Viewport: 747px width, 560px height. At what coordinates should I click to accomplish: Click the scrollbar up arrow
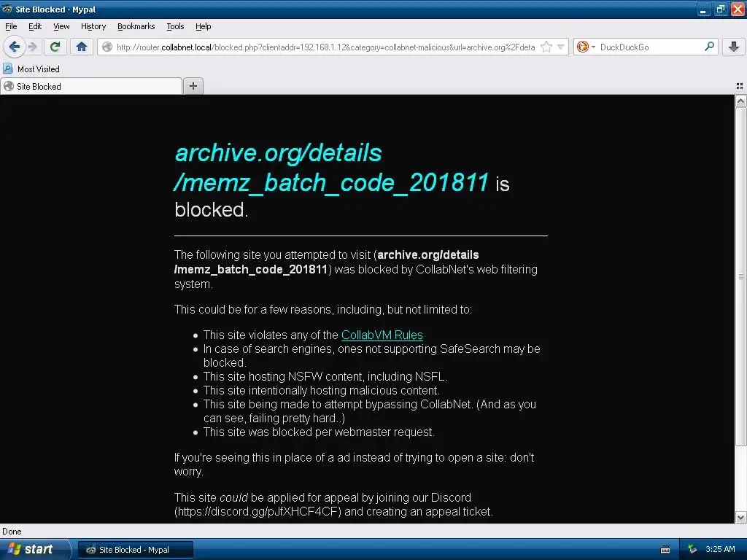[741, 101]
